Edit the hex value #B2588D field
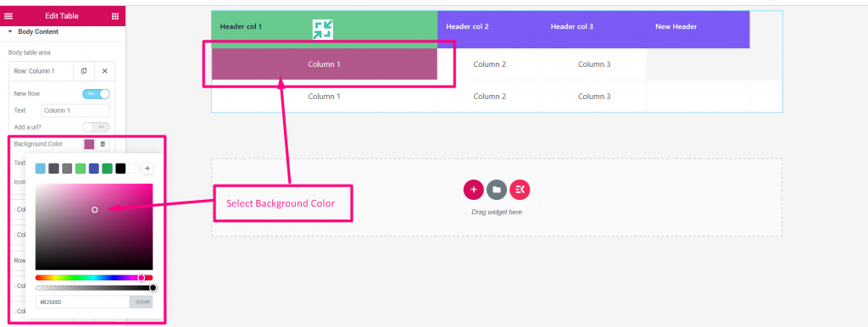868x327 pixels. [82, 302]
